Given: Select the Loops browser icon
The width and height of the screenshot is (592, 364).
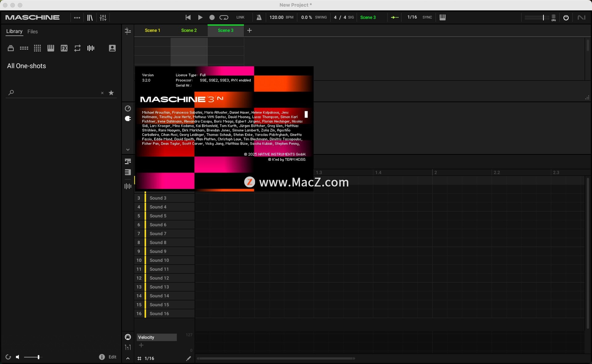Looking at the screenshot, I should coord(77,48).
